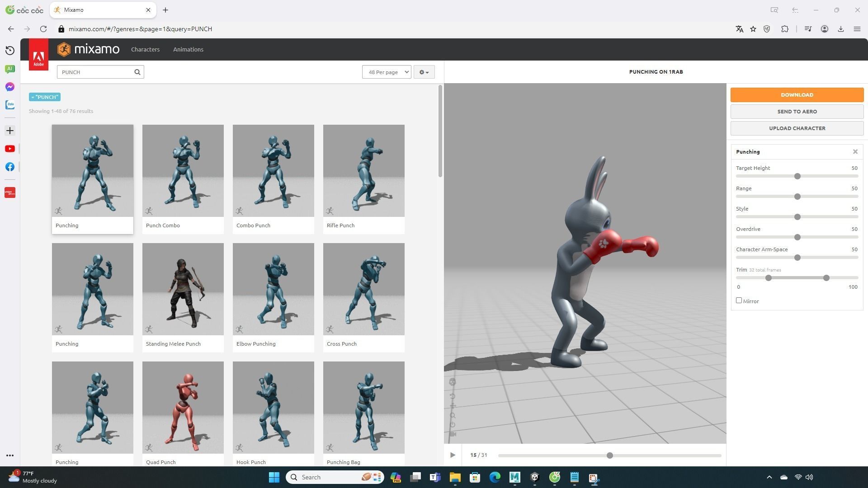Click the add plus icon in sidebar
The width and height of the screenshot is (868, 488).
point(10,131)
